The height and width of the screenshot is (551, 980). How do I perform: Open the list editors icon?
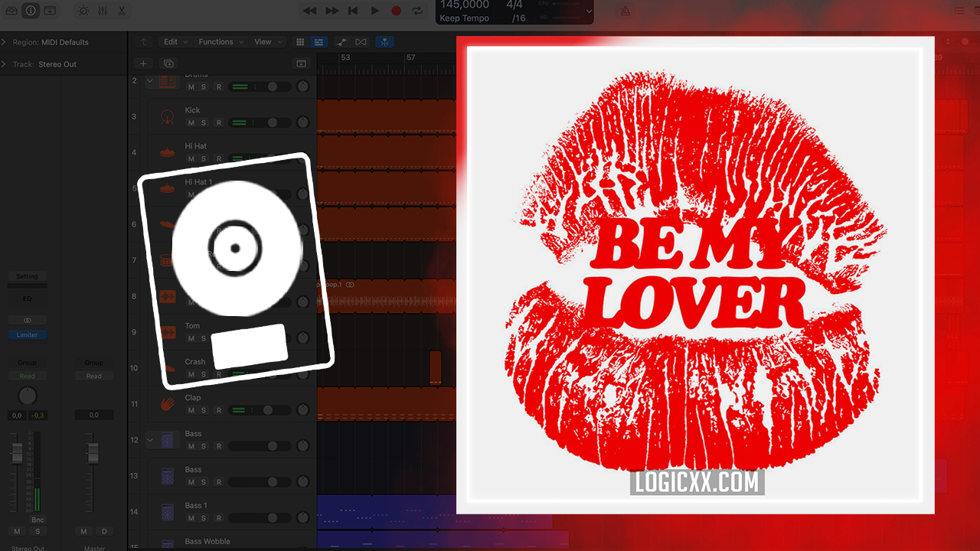pos(959,11)
